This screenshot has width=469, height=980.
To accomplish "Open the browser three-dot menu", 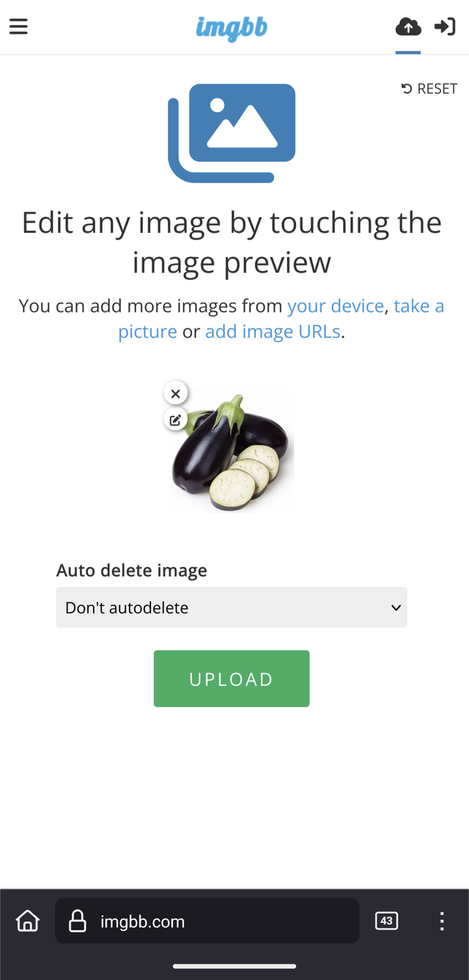I will [442, 921].
